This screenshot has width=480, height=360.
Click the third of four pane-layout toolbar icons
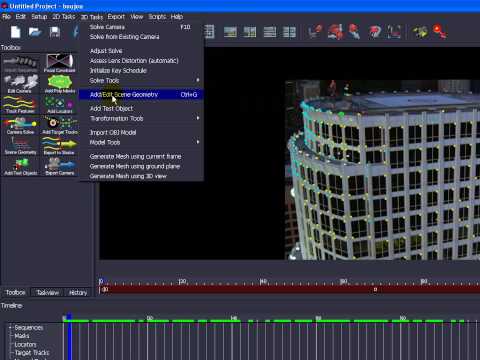[x=270, y=32]
